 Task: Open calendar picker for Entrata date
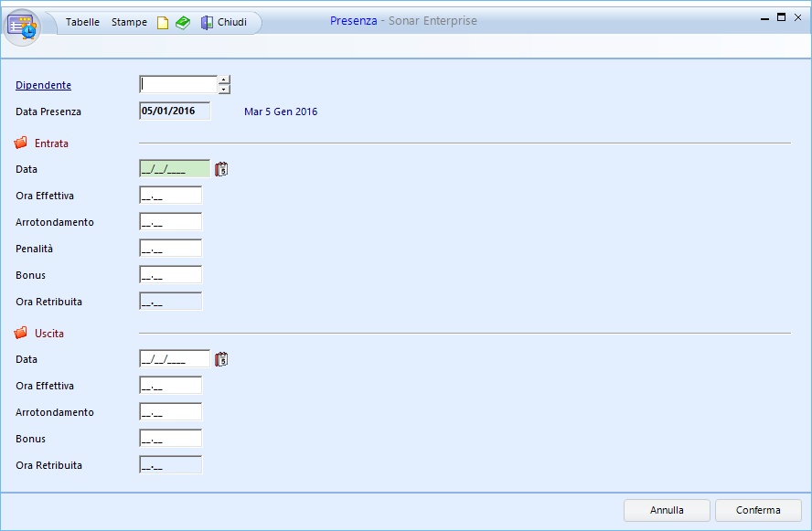click(x=221, y=169)
